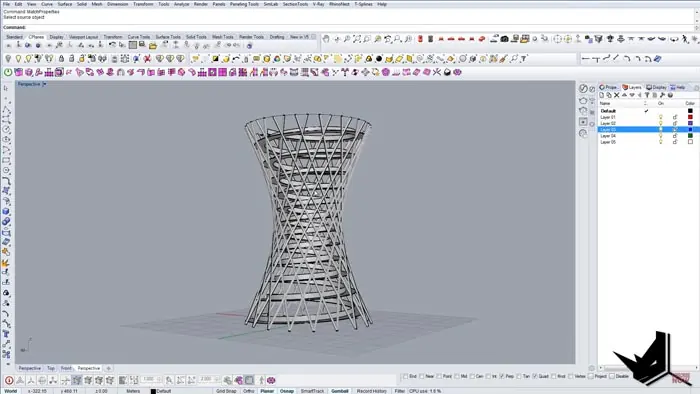
Task: Click the Move layer up arrow icon
Action: pyautogui.click(x=624, y=95)
